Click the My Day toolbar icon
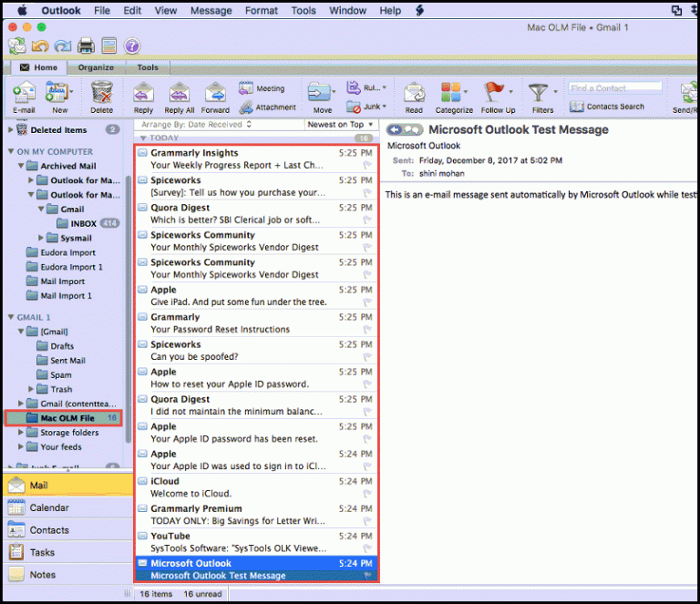The height and width of the screenshot is (604, 700). pos(108,46)
